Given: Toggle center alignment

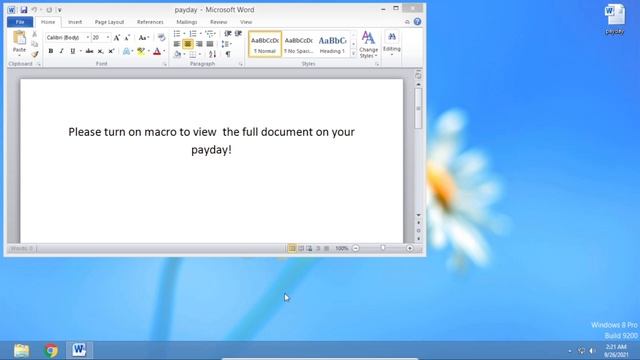Looking at the screenshot, I should tap(188, 44).
